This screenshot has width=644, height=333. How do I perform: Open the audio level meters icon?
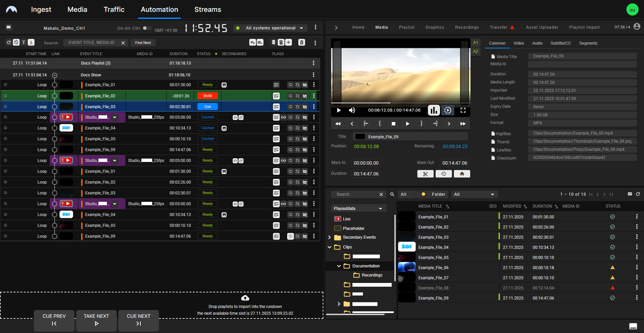coord(434,110)
